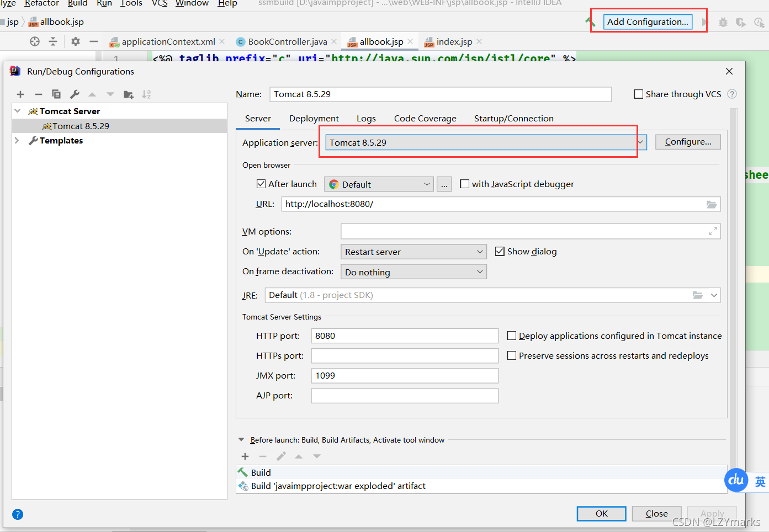Viewport: 769px width, 532px height.
Task: Switch to the Deployment tab
Action: (314, 118)
